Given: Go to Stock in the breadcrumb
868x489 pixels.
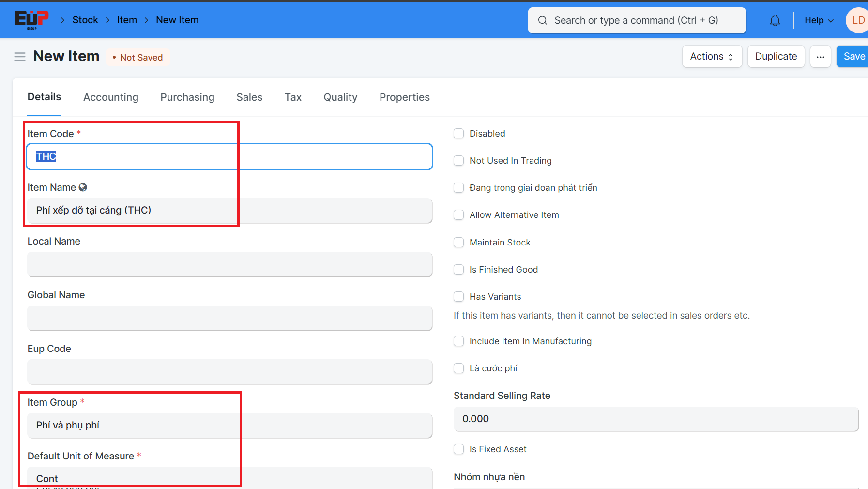Looking at the screenshot, I should pyautogui.click(x=85, y=20).
